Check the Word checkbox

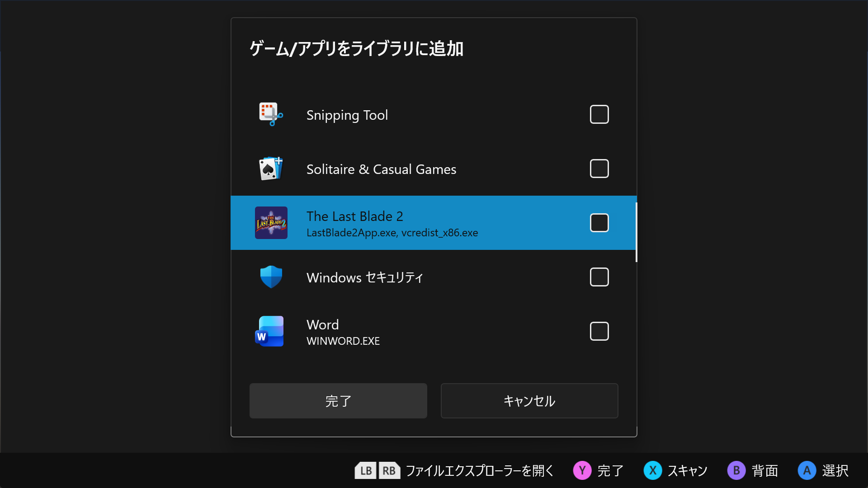599,331
